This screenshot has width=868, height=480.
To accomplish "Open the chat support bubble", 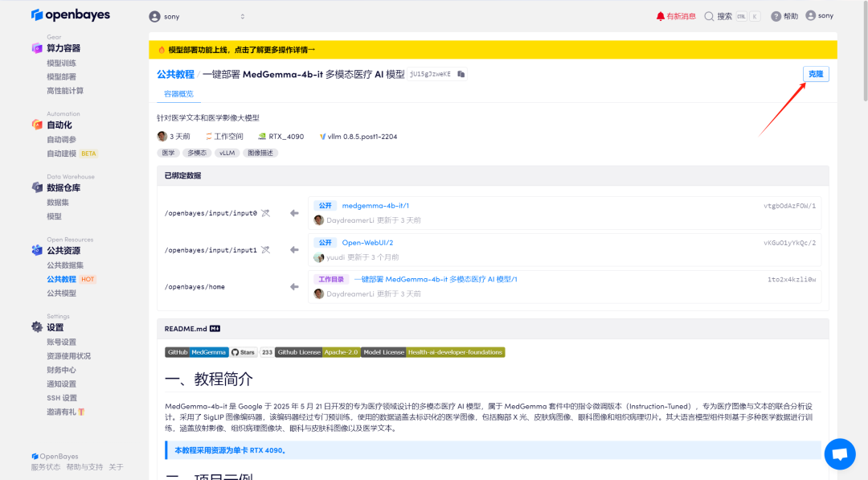I will (x=840, y=454).
